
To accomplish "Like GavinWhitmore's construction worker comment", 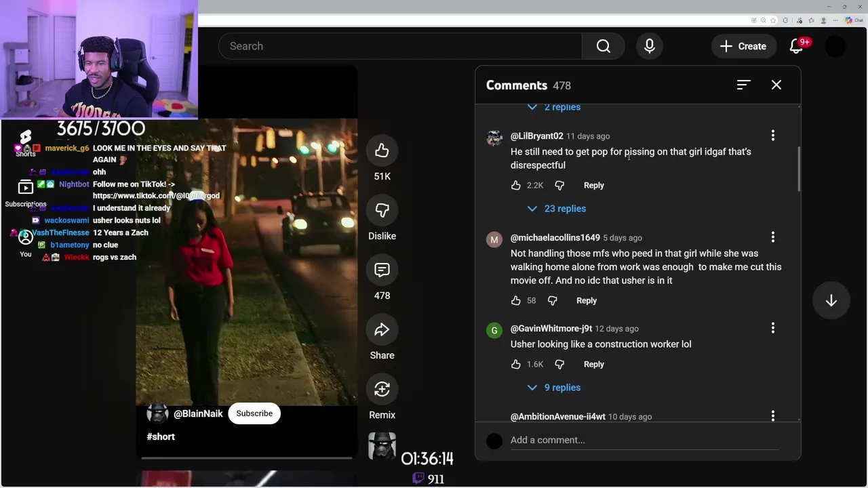I will coord(516,364).
